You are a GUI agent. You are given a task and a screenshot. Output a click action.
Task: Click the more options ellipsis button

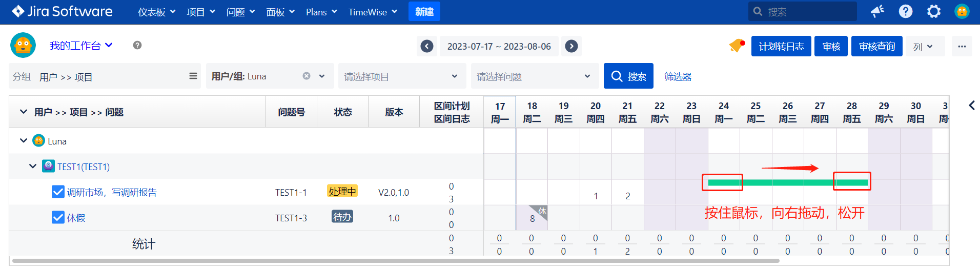[962, 47]
